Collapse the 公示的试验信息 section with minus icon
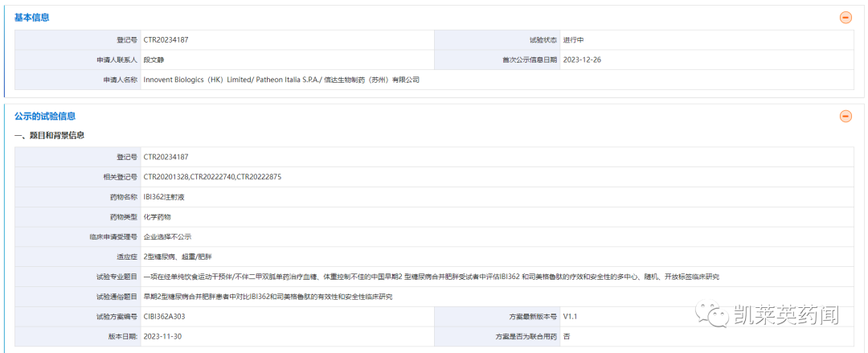Image resolution: width=868 pixels, height=353 pixels. 845,116
